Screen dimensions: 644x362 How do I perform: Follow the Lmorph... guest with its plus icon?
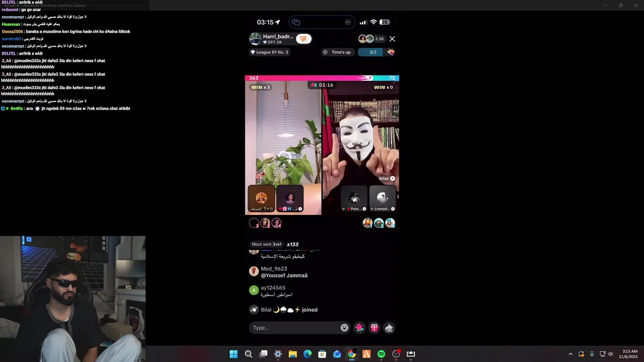pos(393,209)
